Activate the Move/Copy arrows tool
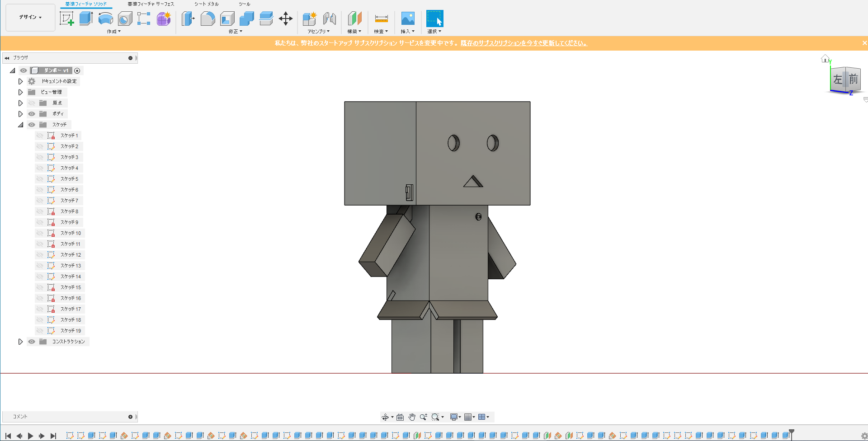 coord(285,19)
